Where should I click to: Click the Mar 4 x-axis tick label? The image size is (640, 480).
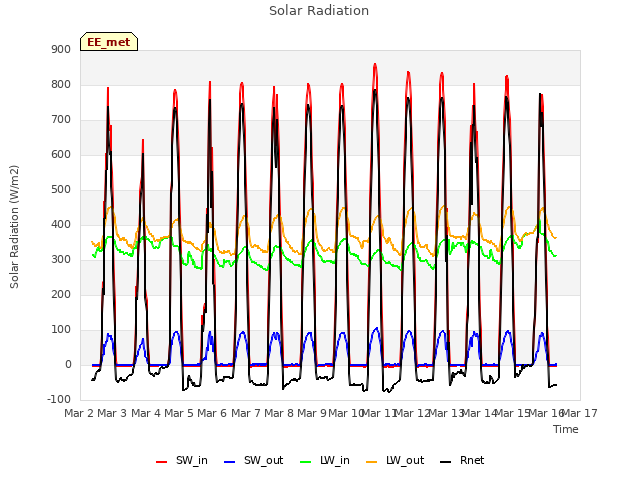pos(146,413)
